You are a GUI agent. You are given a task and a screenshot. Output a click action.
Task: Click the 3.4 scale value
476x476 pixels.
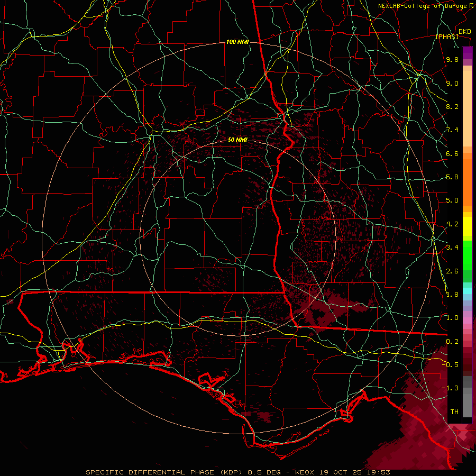point(452,248)
